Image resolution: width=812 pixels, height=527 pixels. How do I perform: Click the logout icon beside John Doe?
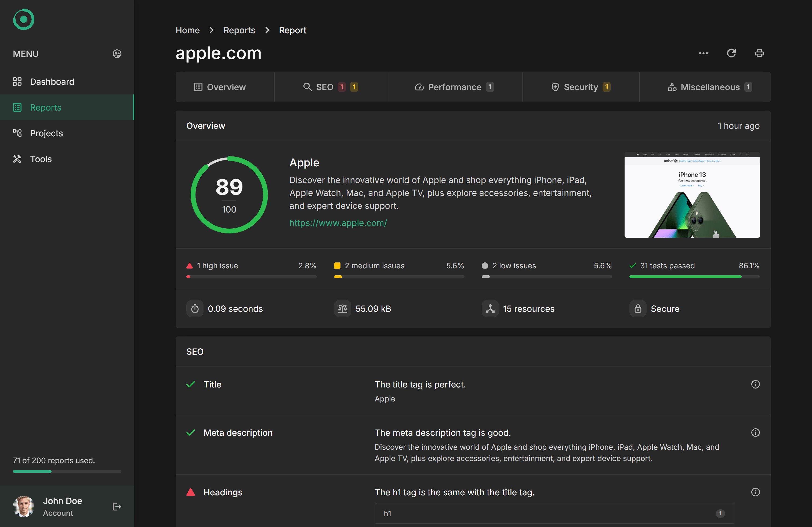click(x=117, y=507)
